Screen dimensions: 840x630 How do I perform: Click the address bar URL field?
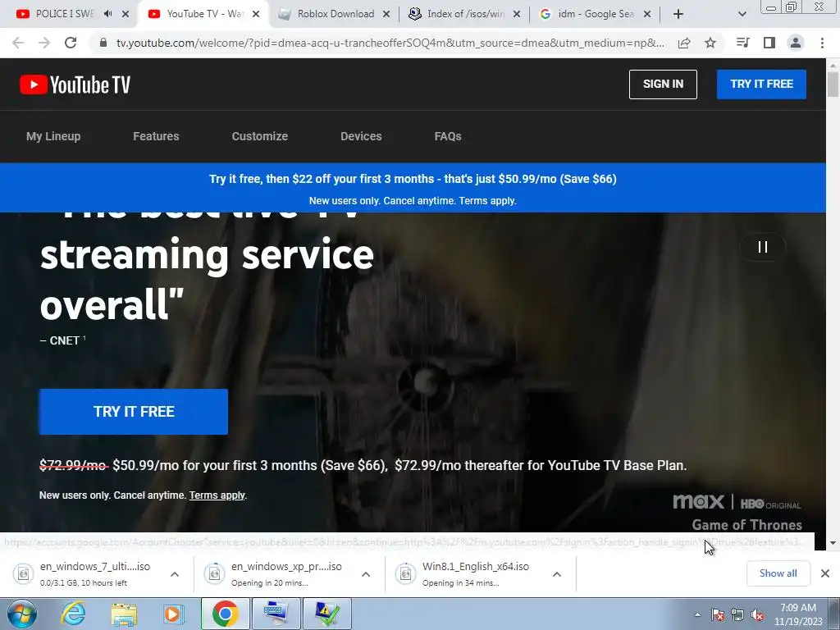click(390, 43)
